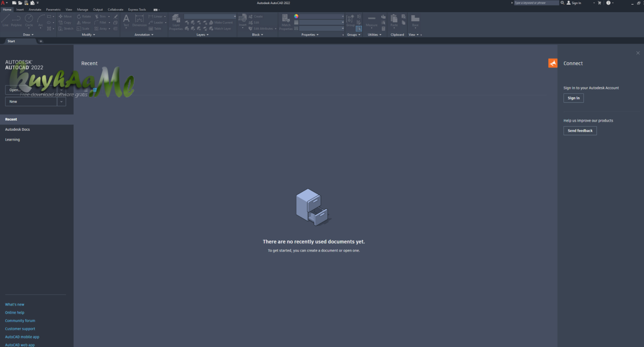644x347 pixels.
Task: Click the Group tool
Action: pos(351,21)
